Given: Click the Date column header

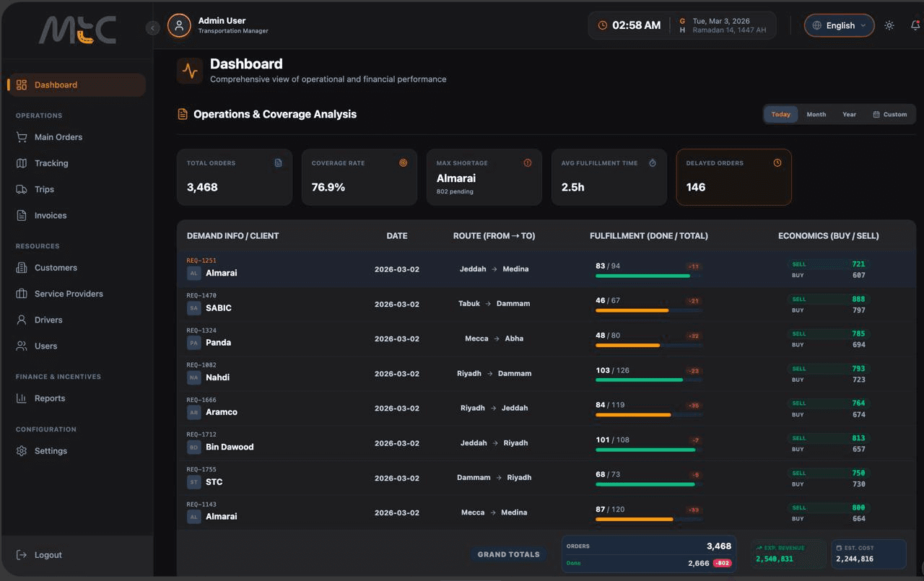Looking at the screenshot, I should 397,236.
